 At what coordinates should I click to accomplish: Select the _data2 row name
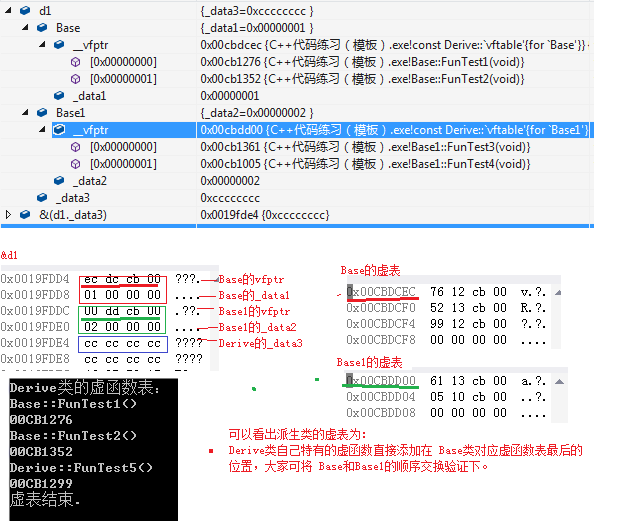coord(90,181)
